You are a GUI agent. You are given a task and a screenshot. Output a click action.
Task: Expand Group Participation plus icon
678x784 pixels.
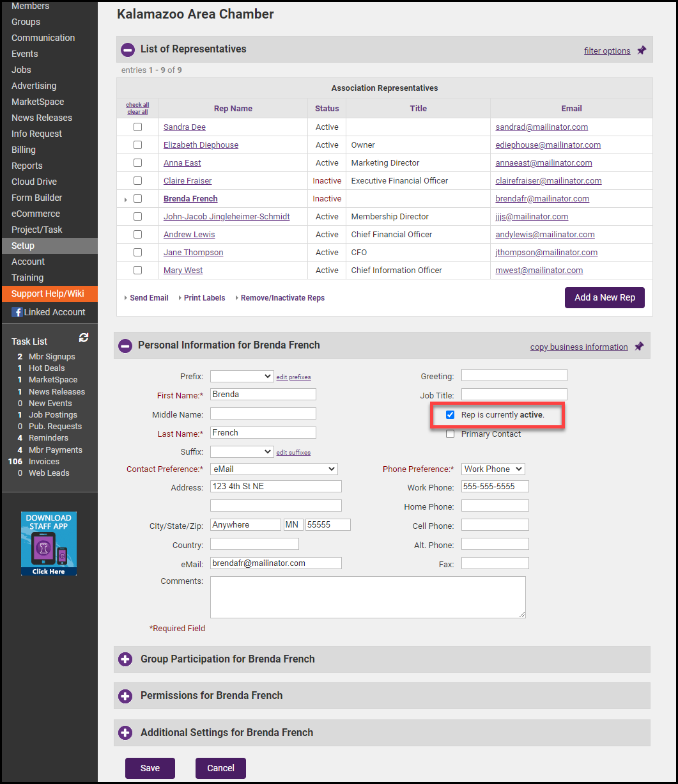125,659
